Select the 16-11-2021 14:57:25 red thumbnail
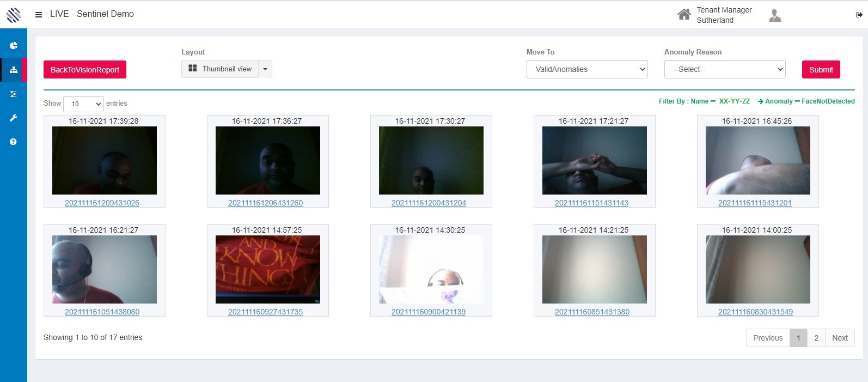868x382 pixels. click(x=267, y=269)
